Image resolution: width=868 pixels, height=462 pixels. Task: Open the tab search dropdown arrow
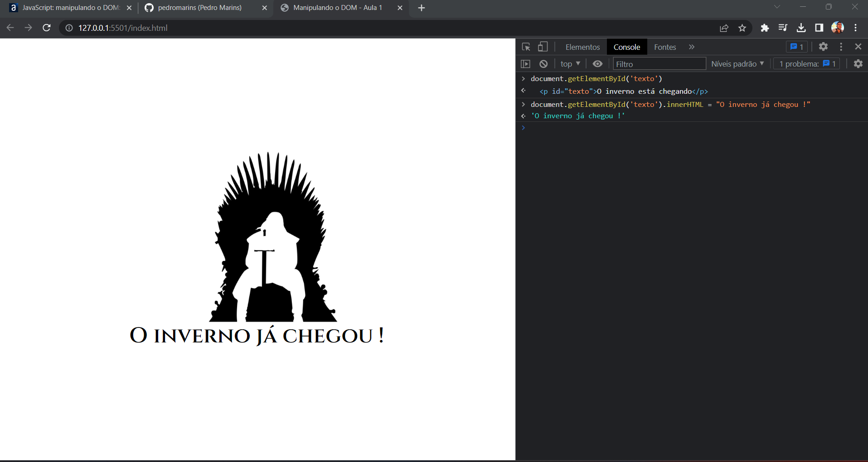pos(777,7)
